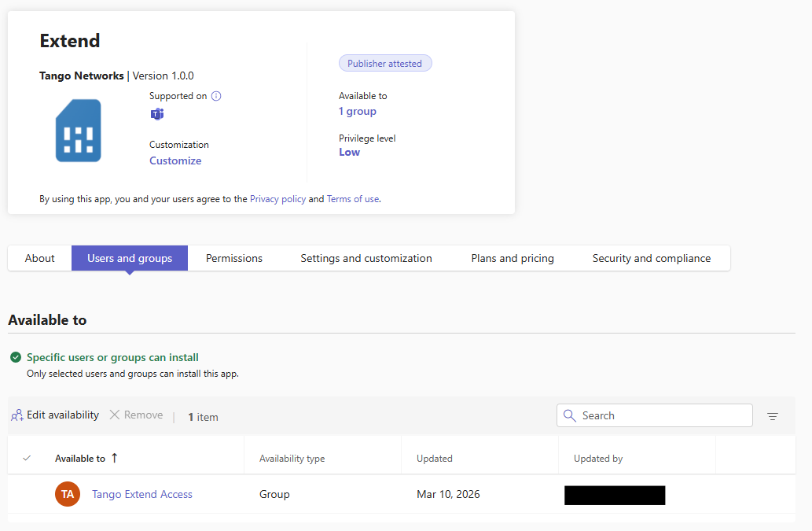Open the Privacy policy link
Screen dimensions: 812x531
pos(277,199)
